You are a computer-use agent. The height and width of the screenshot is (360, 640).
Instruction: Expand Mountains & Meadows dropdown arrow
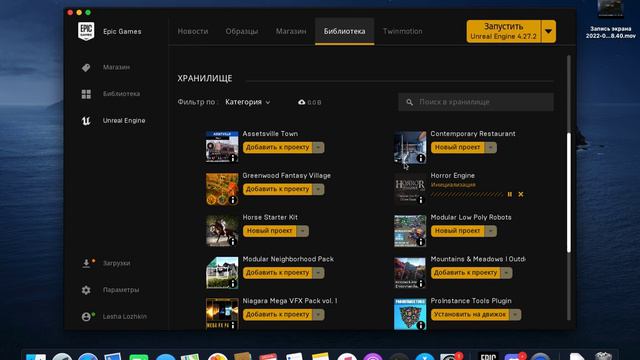tap(506, 273)
